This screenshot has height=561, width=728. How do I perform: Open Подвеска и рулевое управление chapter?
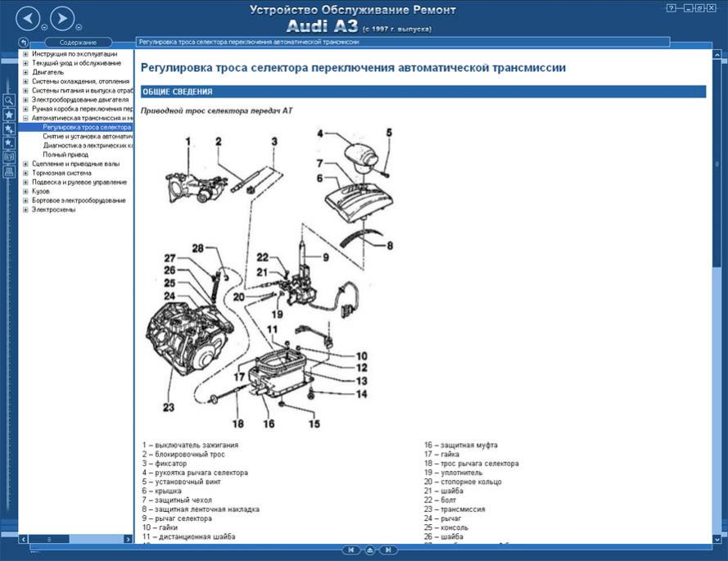[79, 182]
